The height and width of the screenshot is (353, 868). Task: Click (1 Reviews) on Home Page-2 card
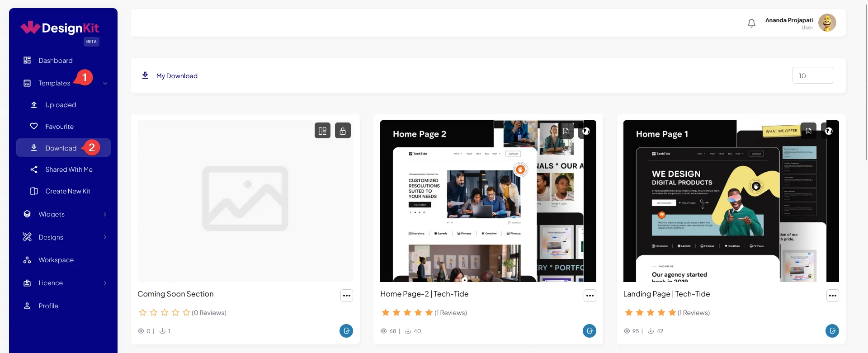coord(451,313)
